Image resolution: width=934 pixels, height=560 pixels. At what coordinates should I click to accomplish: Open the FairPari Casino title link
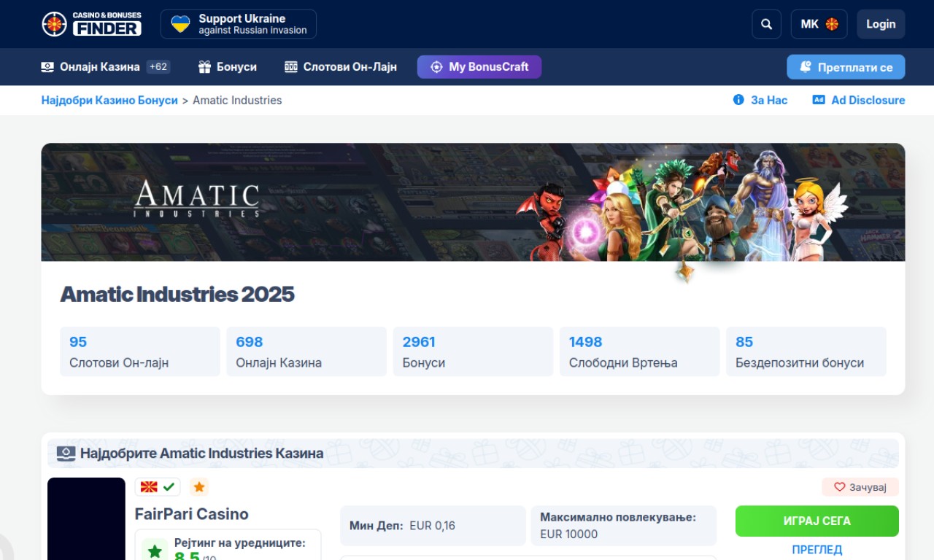(x=192, y=514)
